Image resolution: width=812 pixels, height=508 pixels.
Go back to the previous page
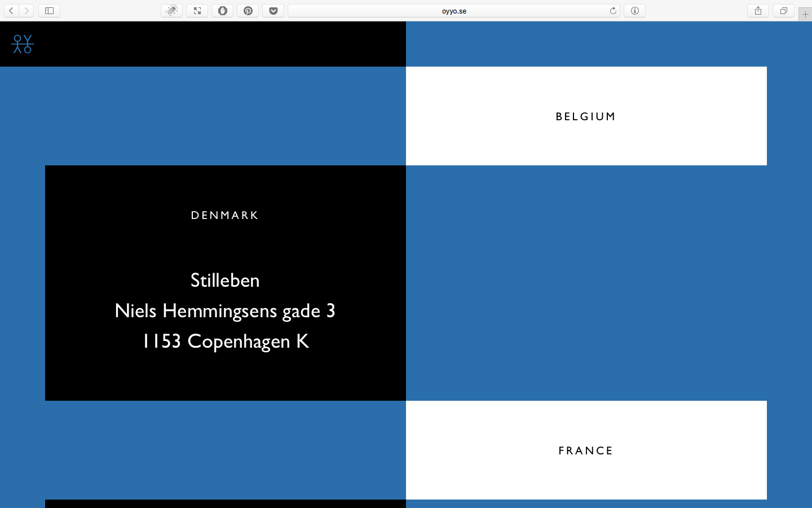click(11, 11)
